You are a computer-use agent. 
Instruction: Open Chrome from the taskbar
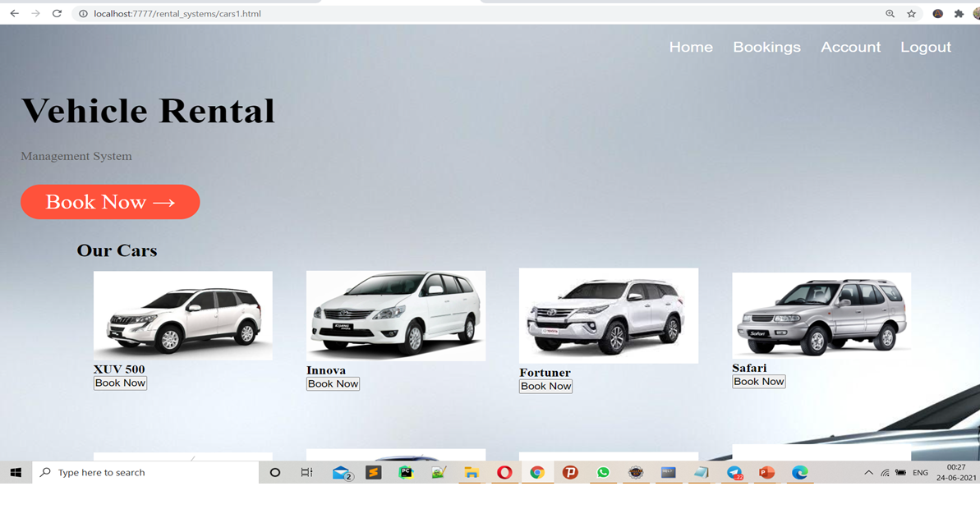(537, 472)
